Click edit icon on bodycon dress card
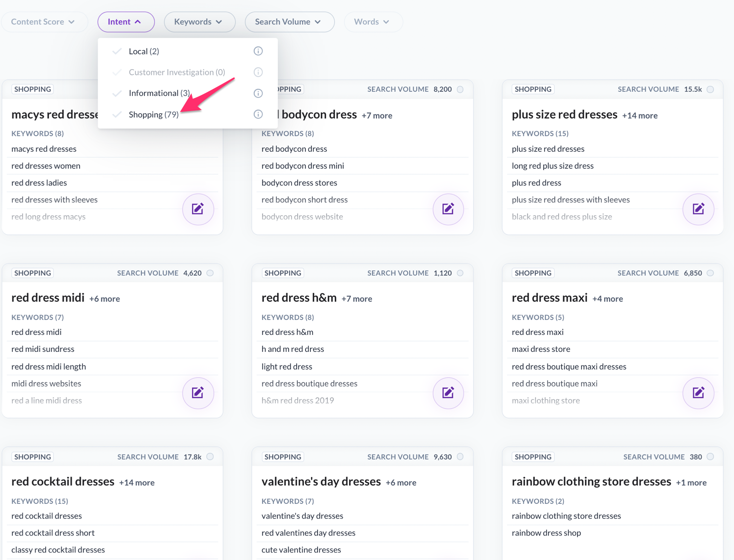This screenshot has height=560, width=734. point(448,209)
